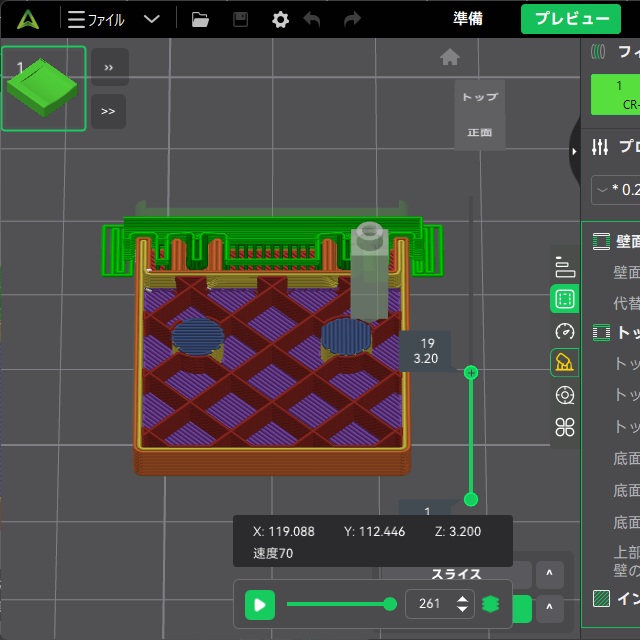Toggle the four-leaf clover side icon
The image size is (640, 640).
(565, 428)
